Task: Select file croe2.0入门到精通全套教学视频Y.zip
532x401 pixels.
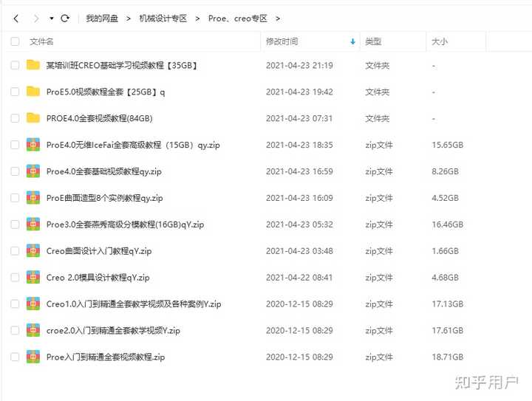Action: [113, 330]
